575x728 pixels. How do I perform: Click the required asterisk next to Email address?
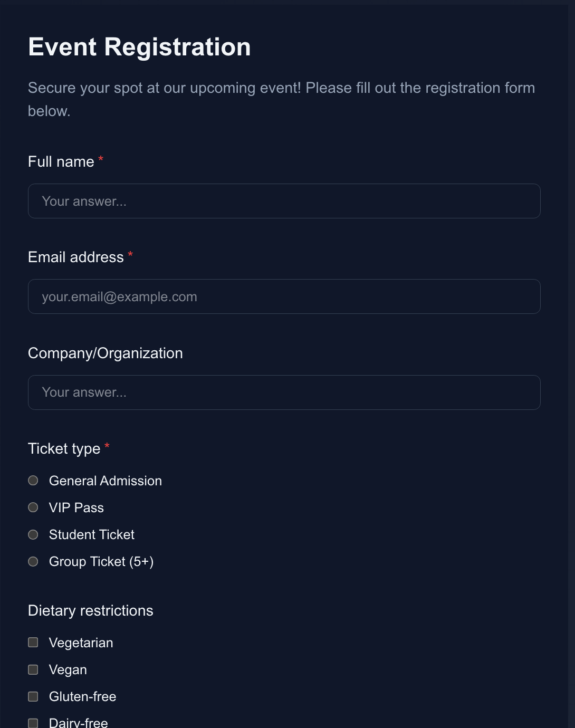(130, 256)
